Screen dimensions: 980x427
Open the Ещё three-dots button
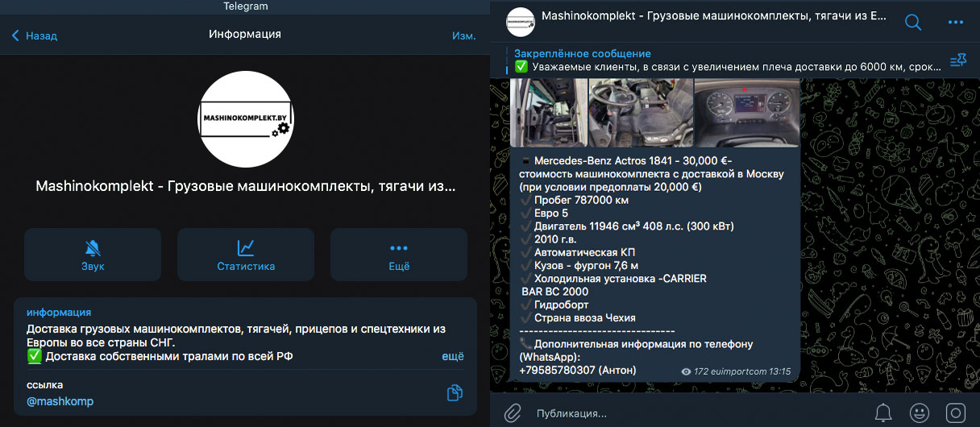point(399,255)
